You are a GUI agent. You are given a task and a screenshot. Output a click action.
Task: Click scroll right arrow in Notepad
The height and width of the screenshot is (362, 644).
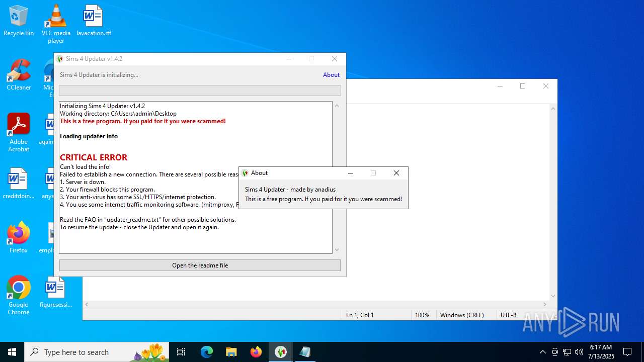pos(545,304)
